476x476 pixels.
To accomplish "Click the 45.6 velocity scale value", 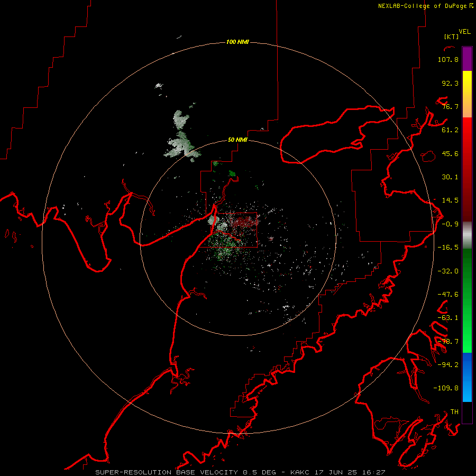I will click(450, 153).
